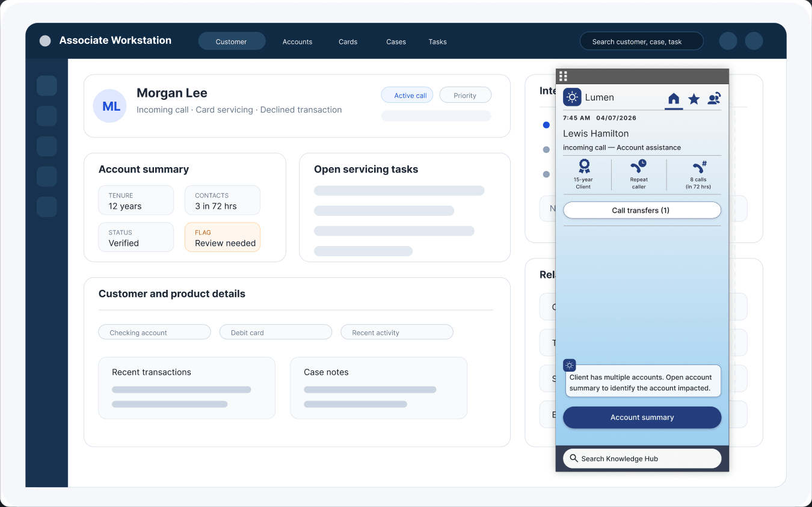
Task: Select the Cases tab
Action: 396,41
